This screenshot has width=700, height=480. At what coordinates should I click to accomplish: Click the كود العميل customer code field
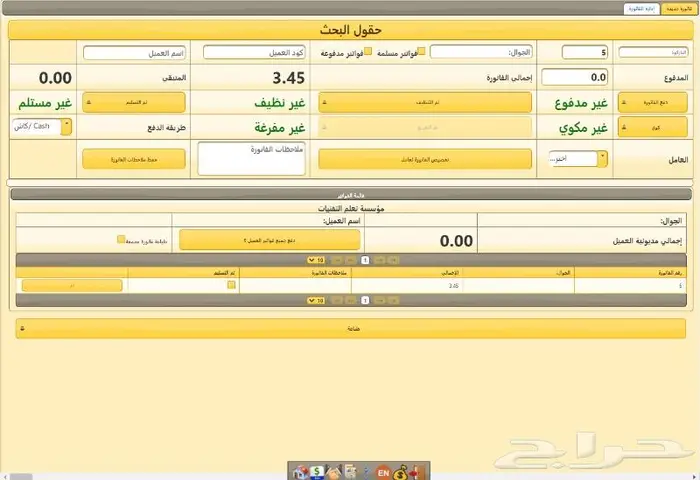point(254,52)
